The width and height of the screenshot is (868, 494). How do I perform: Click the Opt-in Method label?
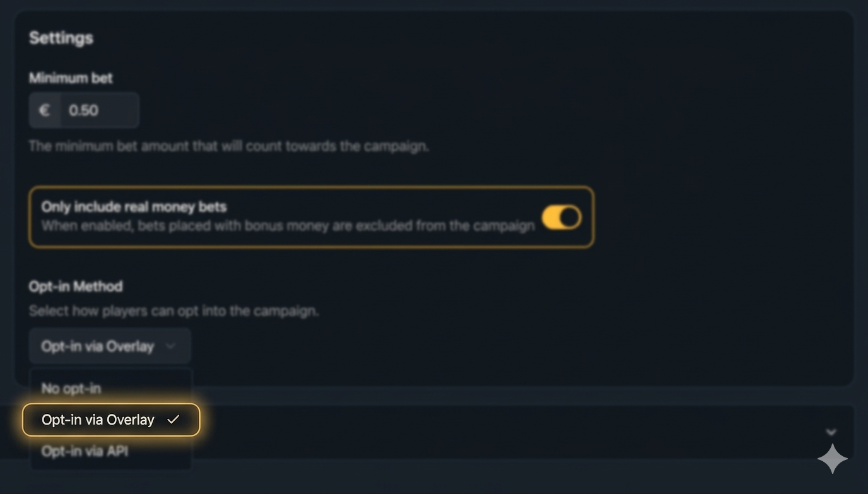tap(76, 286)
